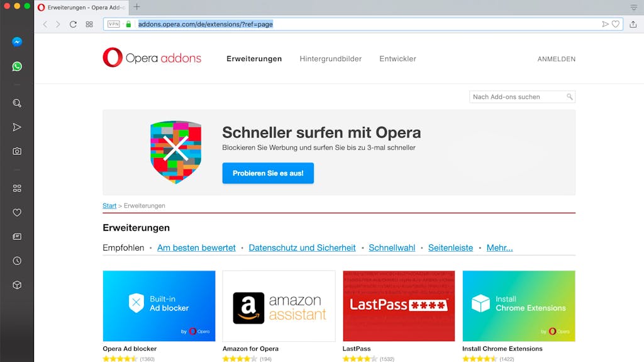Take a snapshot with sidebar camera icon

pyautogui.click(x=17, y=151)
